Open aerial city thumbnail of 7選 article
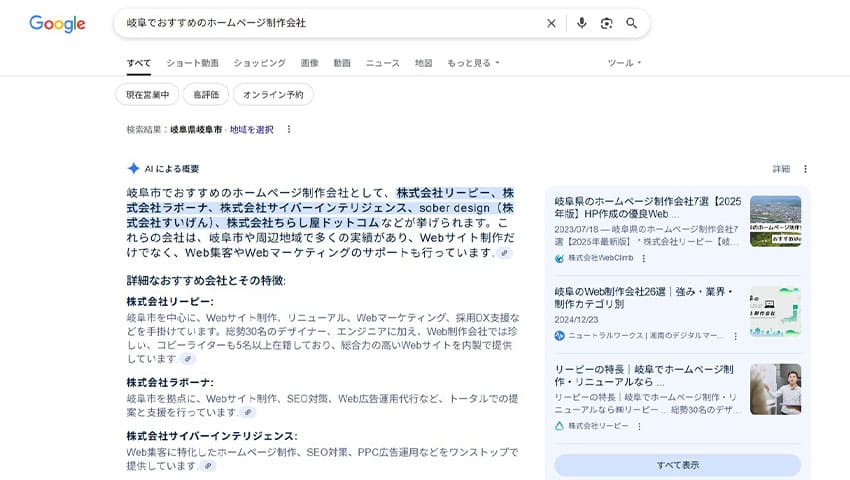This screenshot has height=480, width=850. point(775,221)
